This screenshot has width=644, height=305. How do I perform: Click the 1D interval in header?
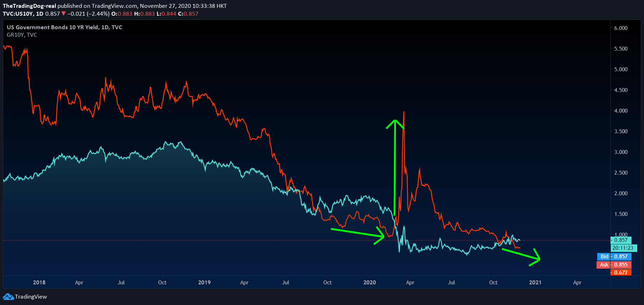tap(40, 14)
